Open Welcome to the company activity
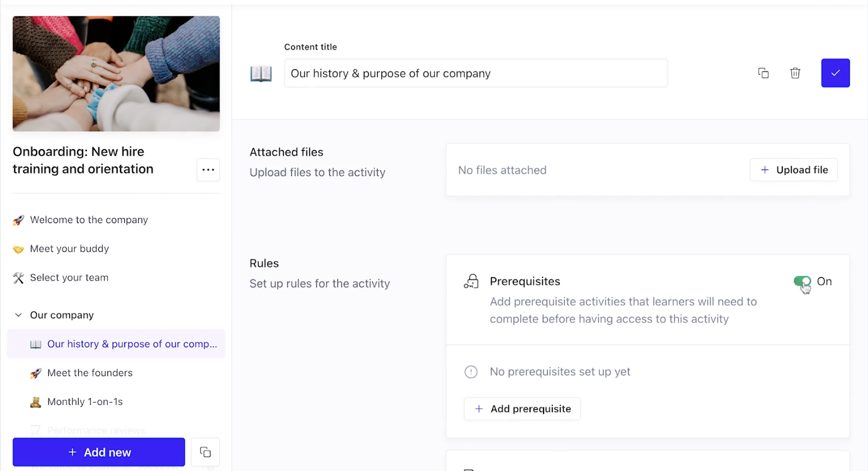This screenshot has height=471, width=868. coord(89,220)
